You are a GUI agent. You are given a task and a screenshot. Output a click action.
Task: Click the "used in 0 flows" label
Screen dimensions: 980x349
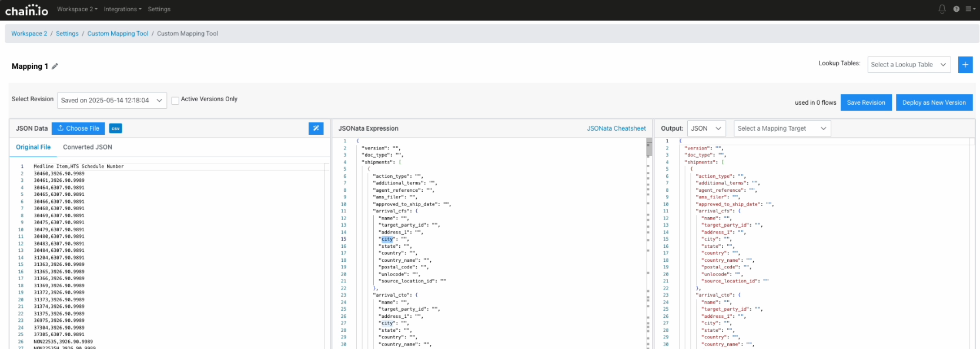point(815,102)
